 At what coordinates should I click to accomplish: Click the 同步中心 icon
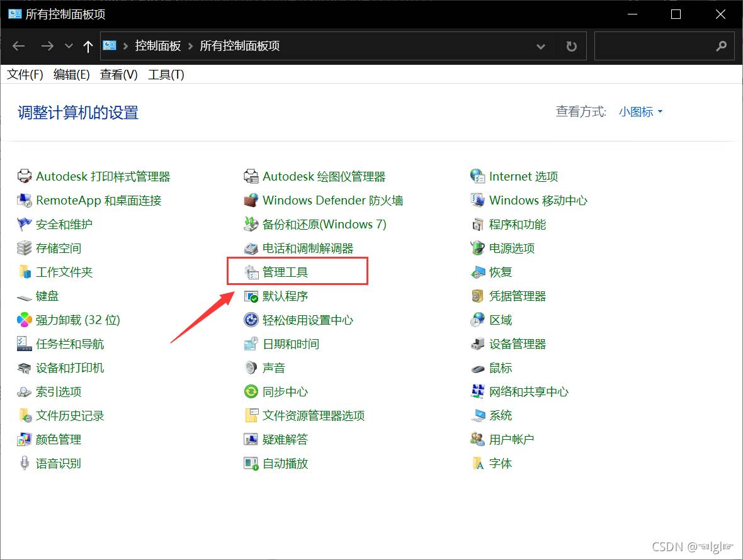click(x=251, y=392)
